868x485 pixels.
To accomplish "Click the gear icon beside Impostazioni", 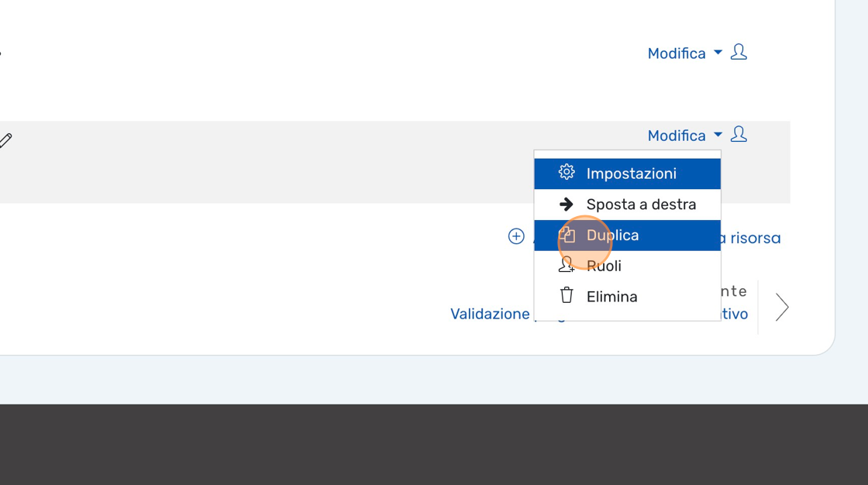I will (x=567, y=172).
